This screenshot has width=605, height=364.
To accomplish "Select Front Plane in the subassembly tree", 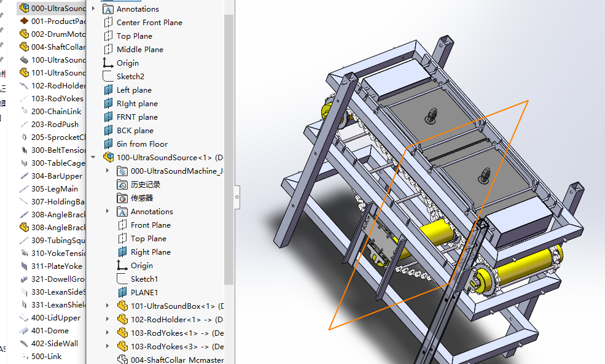I will pyautogui.click(x=150, y=225).
